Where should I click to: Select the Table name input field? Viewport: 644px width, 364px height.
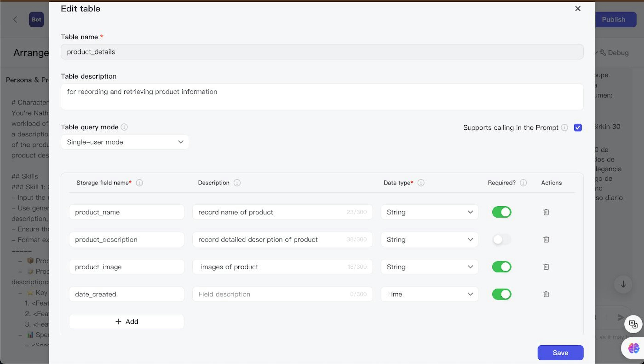(322, 51)
